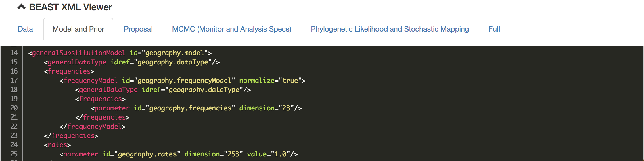This screenshot has height=161, width=644.
Task: Click the BEAST XML Viewer heading
Action: coord(70,7)
